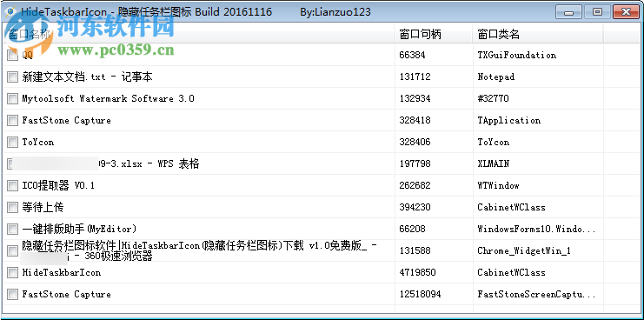Screen dimensions: 644x320
Task: Check the 一键排版助手(MyEditor) checkbox
Action: [x=13, y=230]
